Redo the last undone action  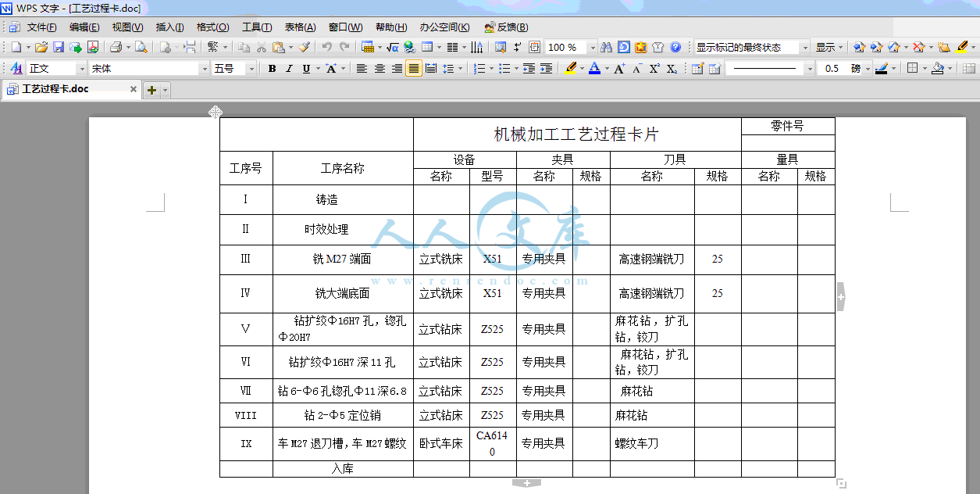coord(344,48)
